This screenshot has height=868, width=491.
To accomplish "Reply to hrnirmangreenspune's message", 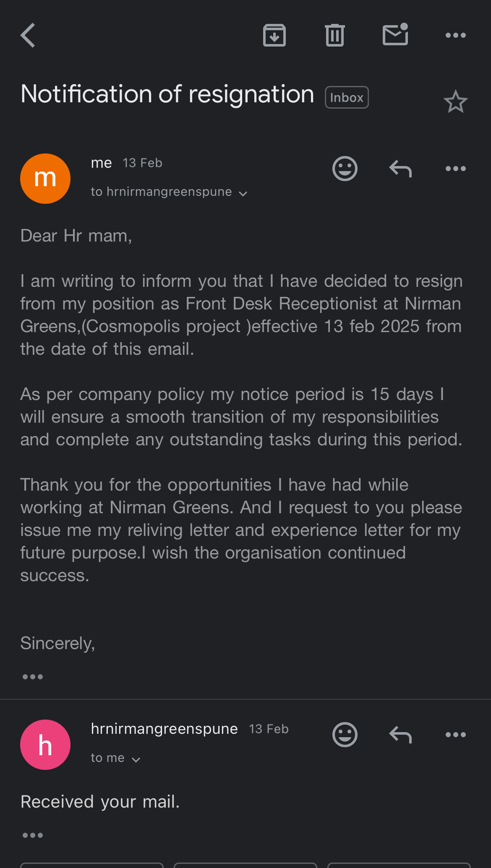I will pos(400,735).
